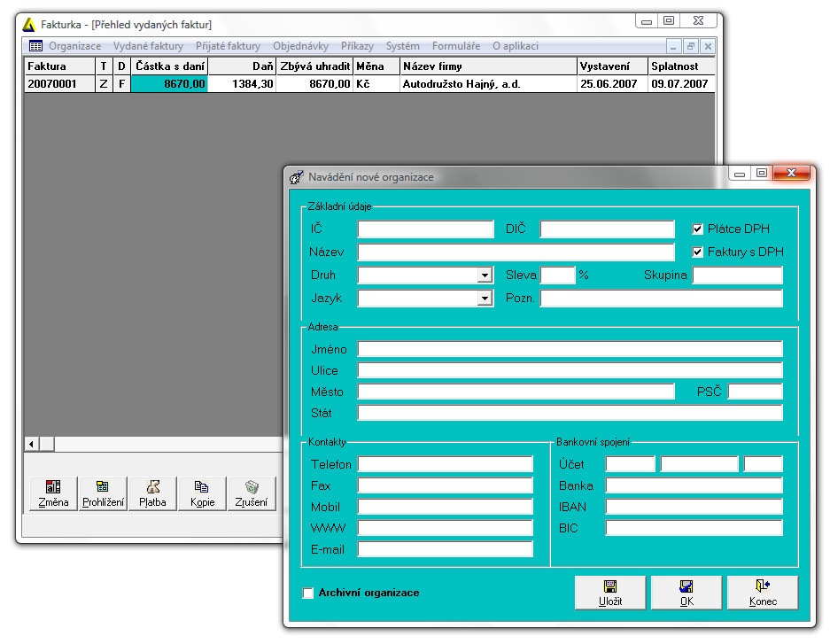Image resolution: width=830 pixels, height=644 pixels.
Task: Click the Stát country field
Action: point(570,413)
